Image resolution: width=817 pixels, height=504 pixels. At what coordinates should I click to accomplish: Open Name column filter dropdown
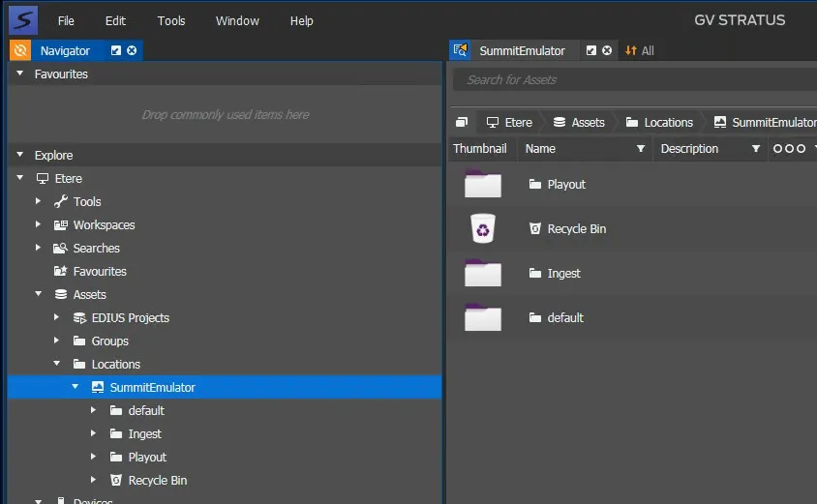coord(640,149)
